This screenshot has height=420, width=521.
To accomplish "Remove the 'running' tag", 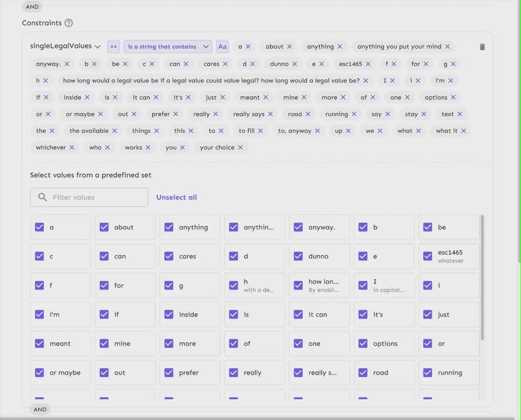I will [354, 114].
